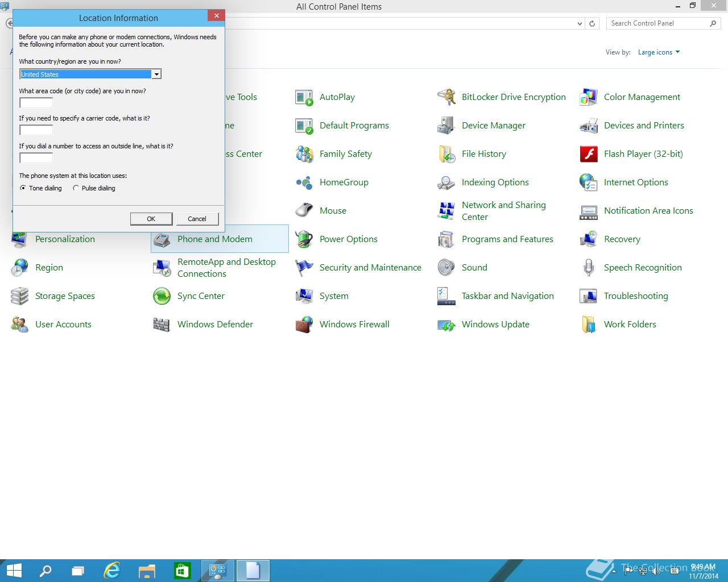Click the Power Options icon
Screen dimensions: 728x582
[304, 239]
